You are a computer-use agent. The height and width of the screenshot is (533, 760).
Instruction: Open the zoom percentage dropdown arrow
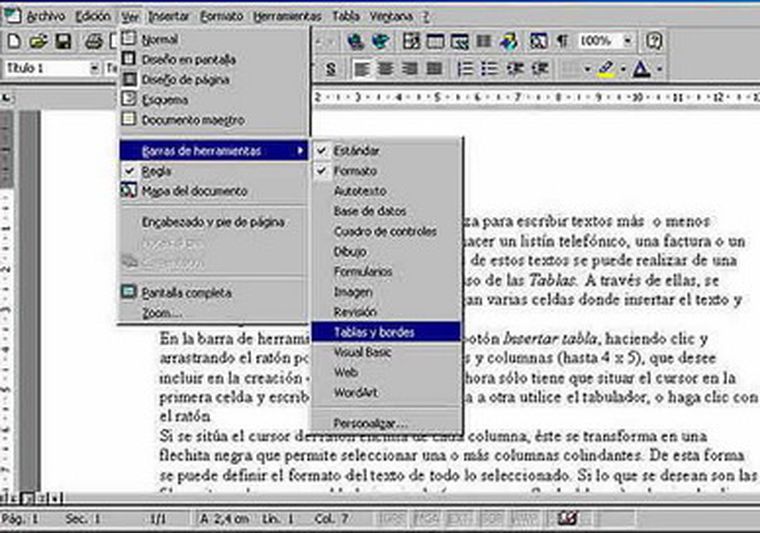coord(628,41)
